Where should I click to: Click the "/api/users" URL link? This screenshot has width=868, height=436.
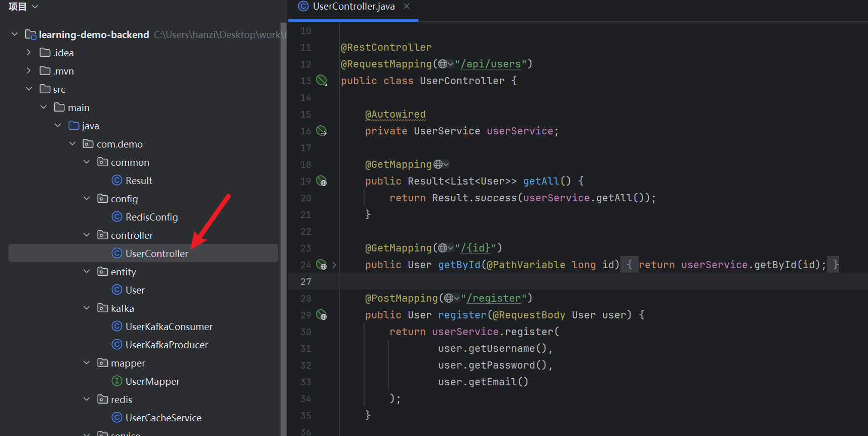[490, 64]
